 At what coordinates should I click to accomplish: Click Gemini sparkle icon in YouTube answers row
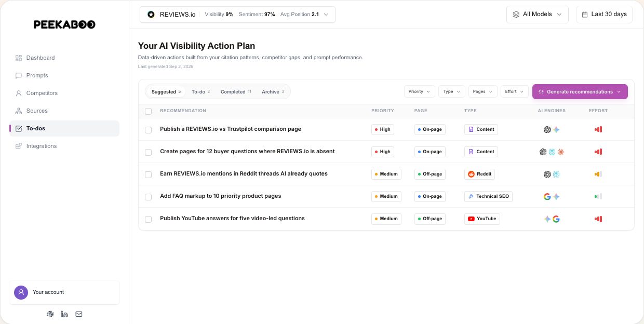tap(547, 219)
